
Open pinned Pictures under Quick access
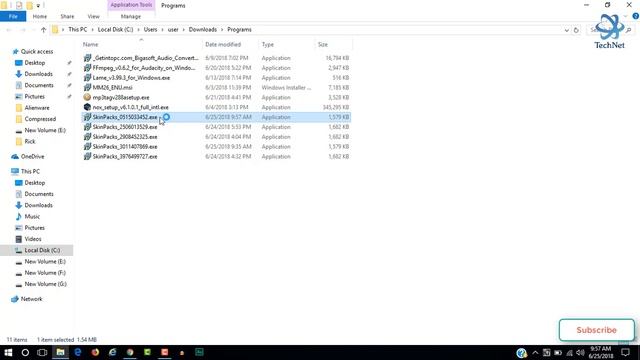click(x=34, y=96)
